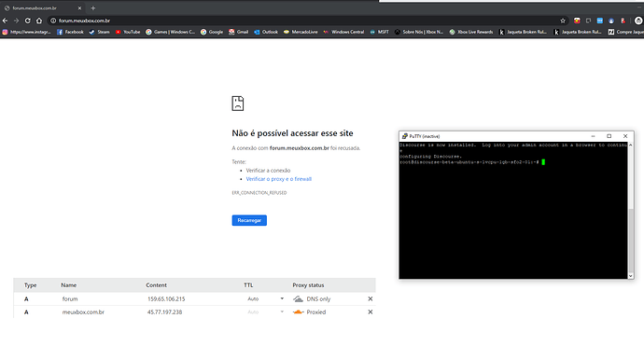644x346 pixels.
Task: Open the YouTube bookmark
Action: click(x=128, y=32)
